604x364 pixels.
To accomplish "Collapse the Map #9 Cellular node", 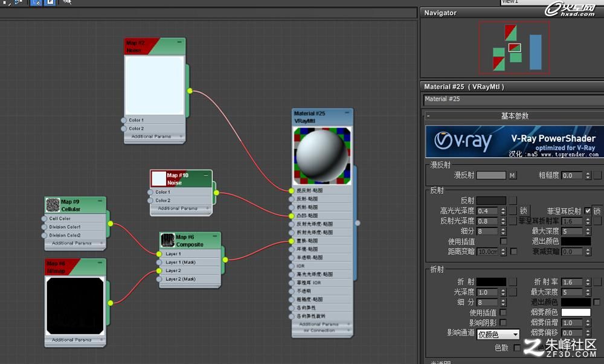I will 100,200.
